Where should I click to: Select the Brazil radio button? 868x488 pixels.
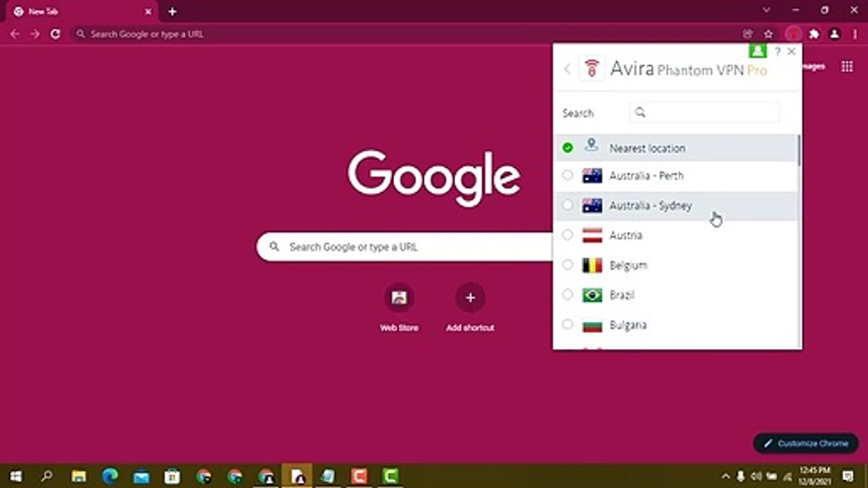point(568,295)
